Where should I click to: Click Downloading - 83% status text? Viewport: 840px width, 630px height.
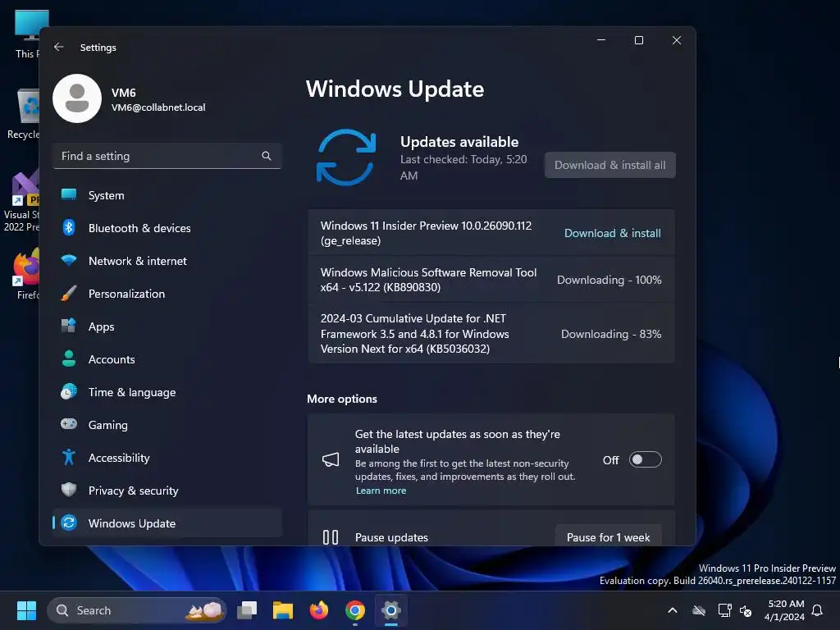pos(610,334)
